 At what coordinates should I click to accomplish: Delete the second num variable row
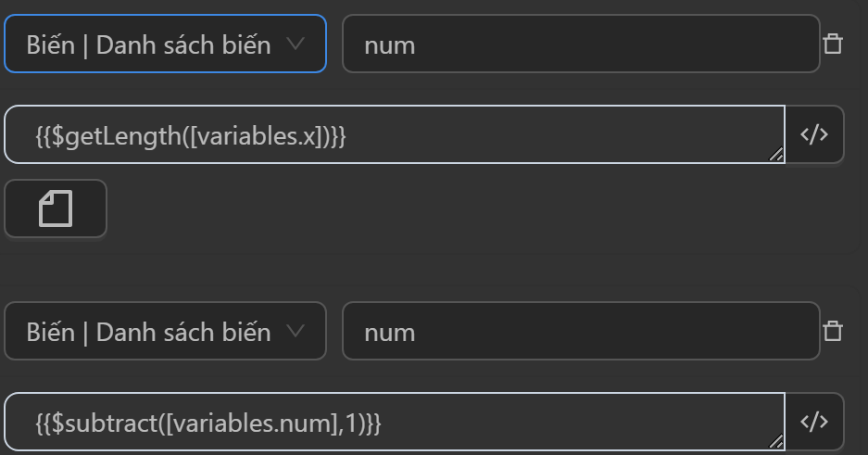833,331
